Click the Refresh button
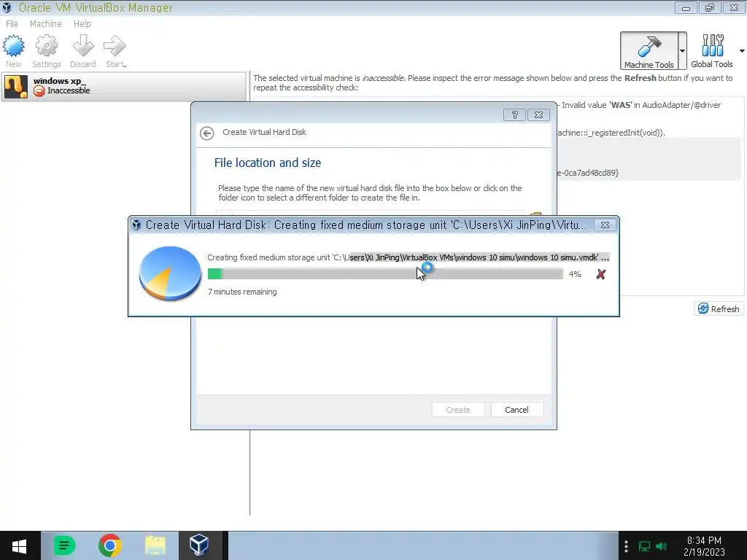The height and width of the screenshot is (560, 747). (719, 308)
